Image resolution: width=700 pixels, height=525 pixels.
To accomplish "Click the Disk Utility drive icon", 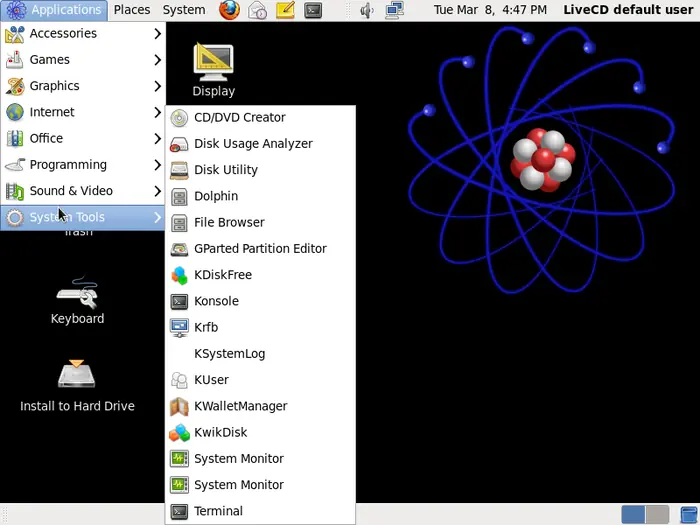I will [x=179, y=170].
